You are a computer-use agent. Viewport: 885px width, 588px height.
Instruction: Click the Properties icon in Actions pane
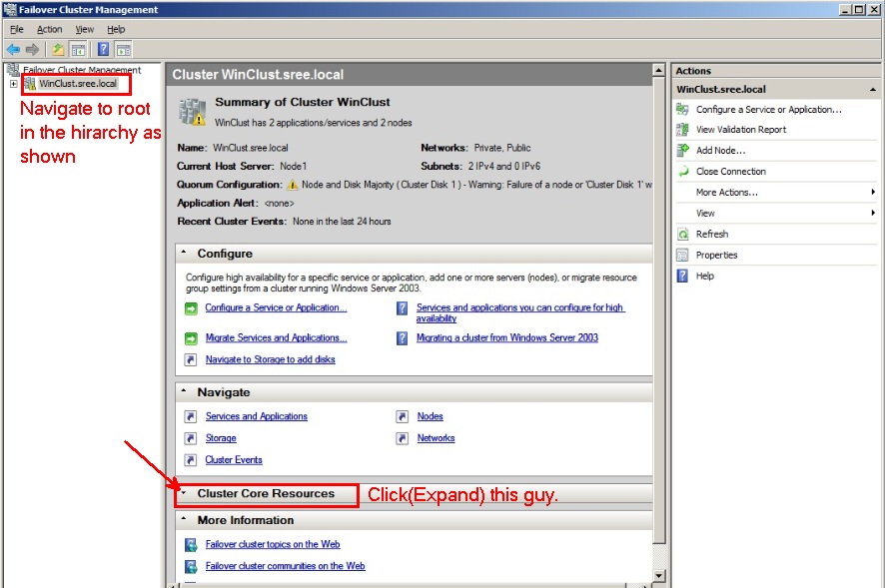coord(683,256)
